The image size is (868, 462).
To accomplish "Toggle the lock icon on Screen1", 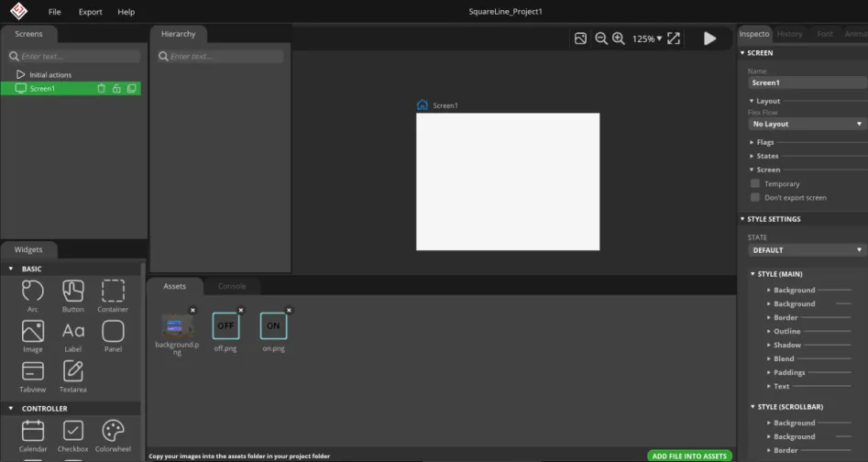I will tap(116, 89).
